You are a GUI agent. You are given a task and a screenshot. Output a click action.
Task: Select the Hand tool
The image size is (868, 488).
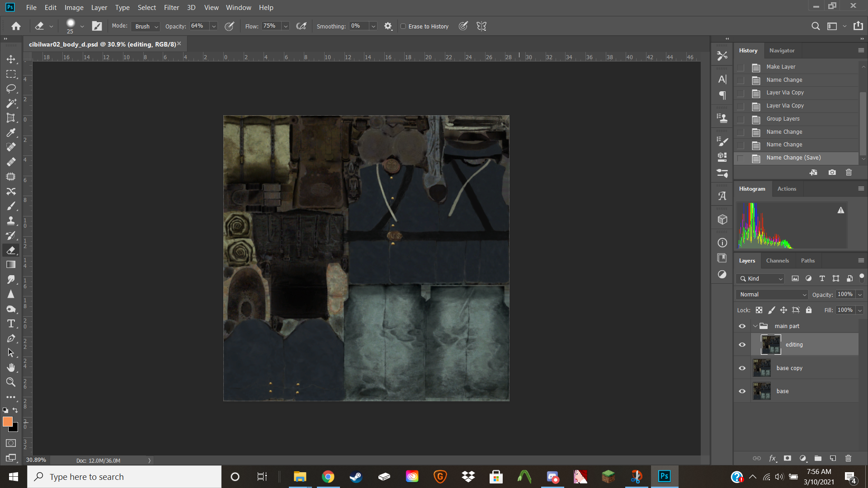click(x=11, y=367)
